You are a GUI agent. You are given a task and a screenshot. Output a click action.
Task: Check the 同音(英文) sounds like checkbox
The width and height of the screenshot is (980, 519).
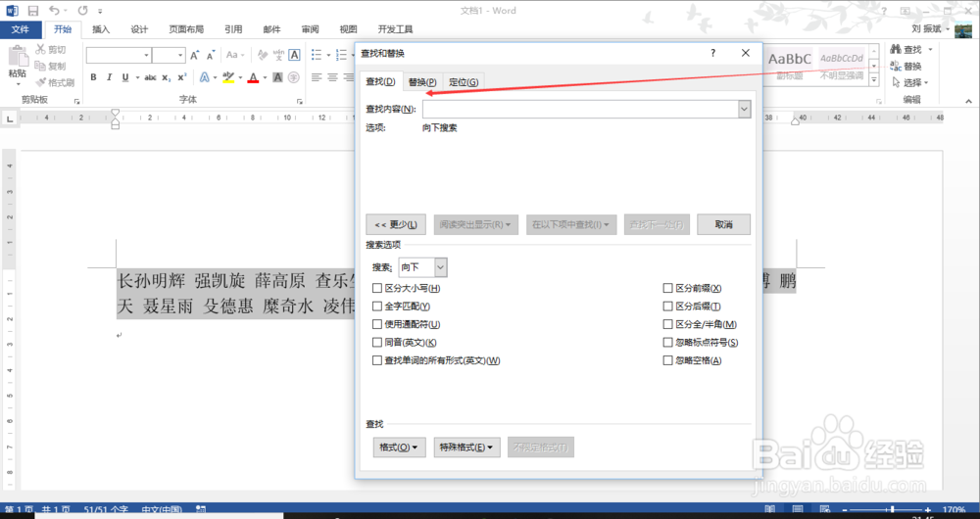pos(377,343)
